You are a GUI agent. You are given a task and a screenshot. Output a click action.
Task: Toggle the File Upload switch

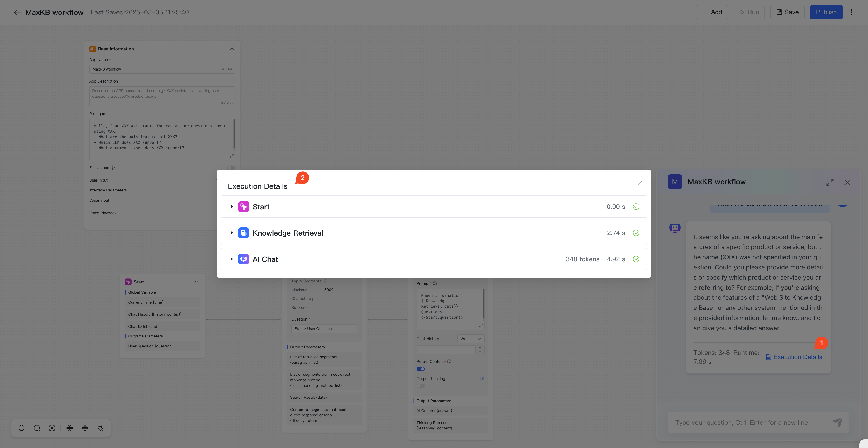pyautogui.click(x=231, y=168)
